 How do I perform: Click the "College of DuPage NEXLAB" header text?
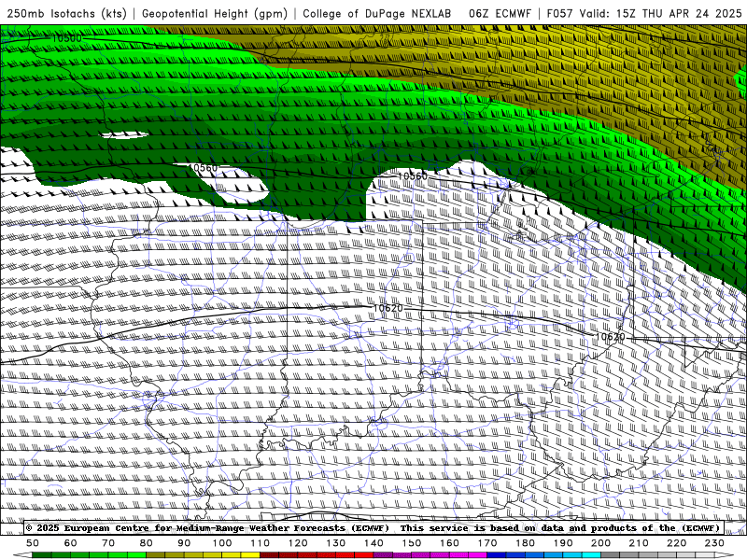377,13
